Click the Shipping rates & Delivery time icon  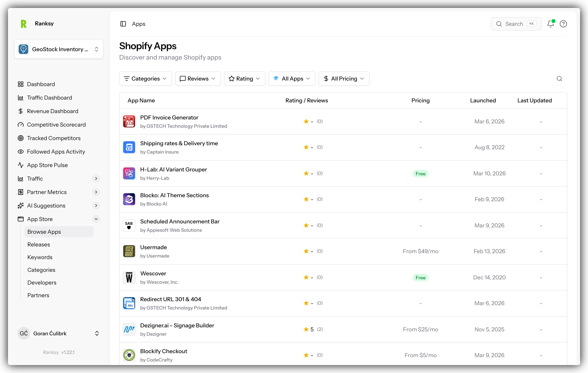(x=129, y=147)
